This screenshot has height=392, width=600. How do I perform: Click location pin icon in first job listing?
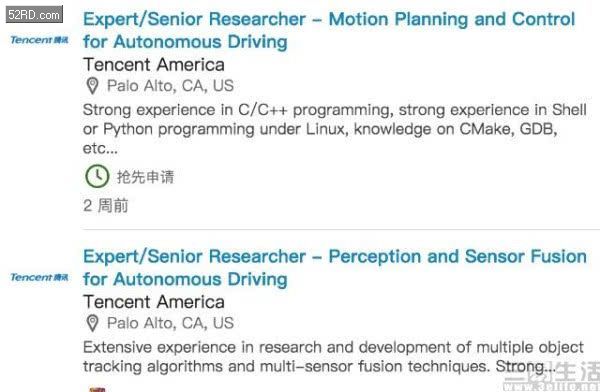point(92,86)
